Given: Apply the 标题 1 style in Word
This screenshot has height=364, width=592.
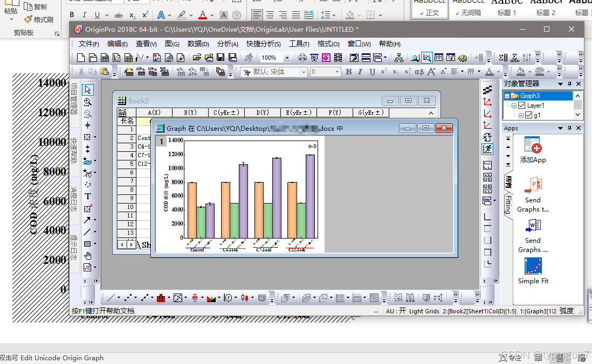Looking at the screenshot, I should pyautogui.click(x=507, y=8).
